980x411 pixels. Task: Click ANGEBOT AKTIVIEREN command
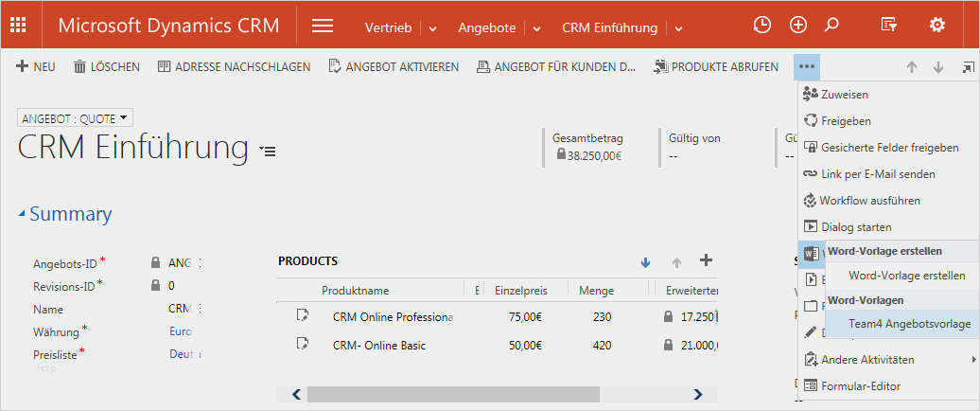coord(394,66)
